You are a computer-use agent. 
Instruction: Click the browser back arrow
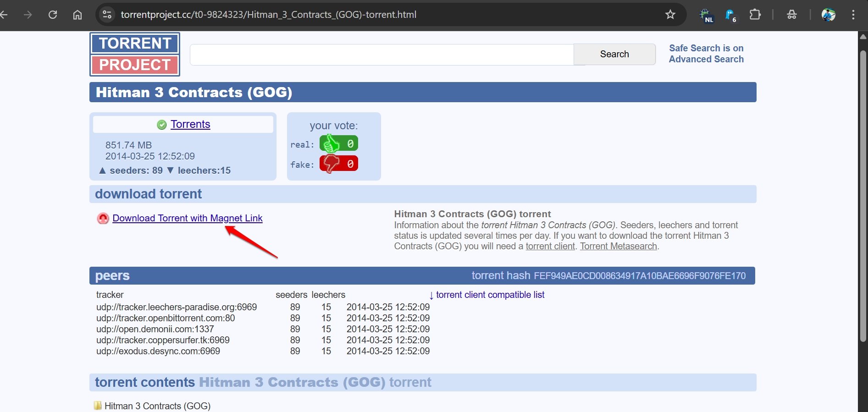(x=4, y=15)
